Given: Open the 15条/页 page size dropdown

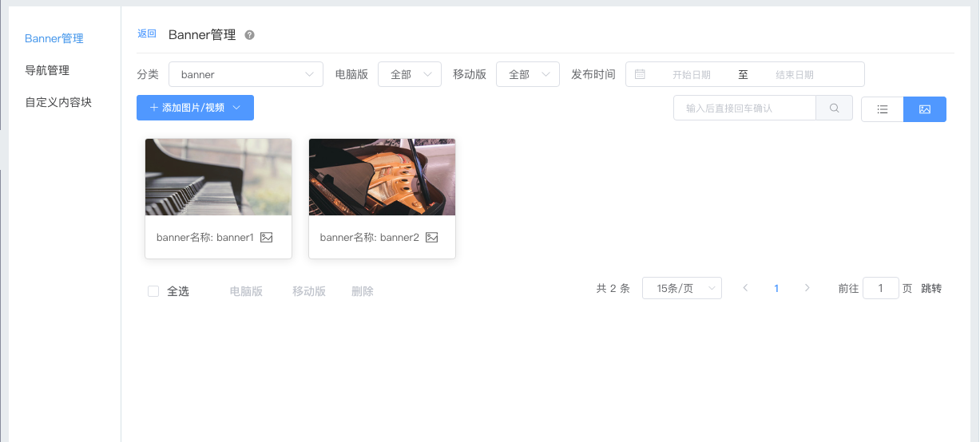Looking at the screenshot, I should (x=682, y=288).
